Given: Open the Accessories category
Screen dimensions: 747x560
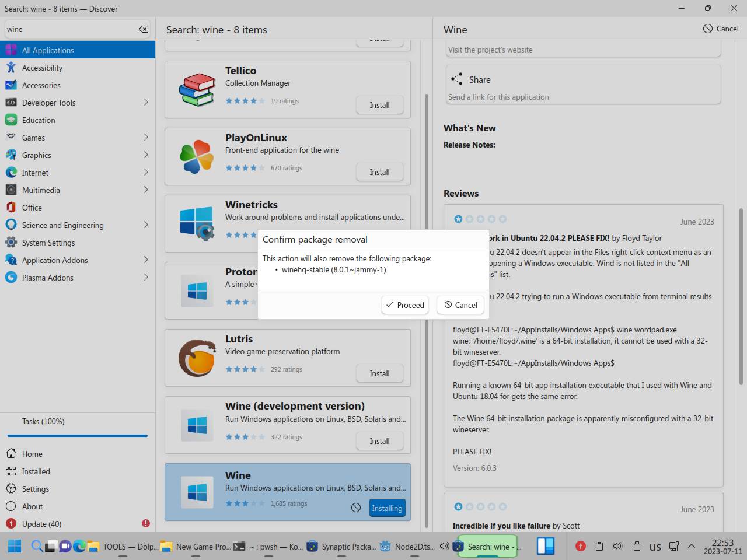Looking at the screenshot, I should point(78,85).
